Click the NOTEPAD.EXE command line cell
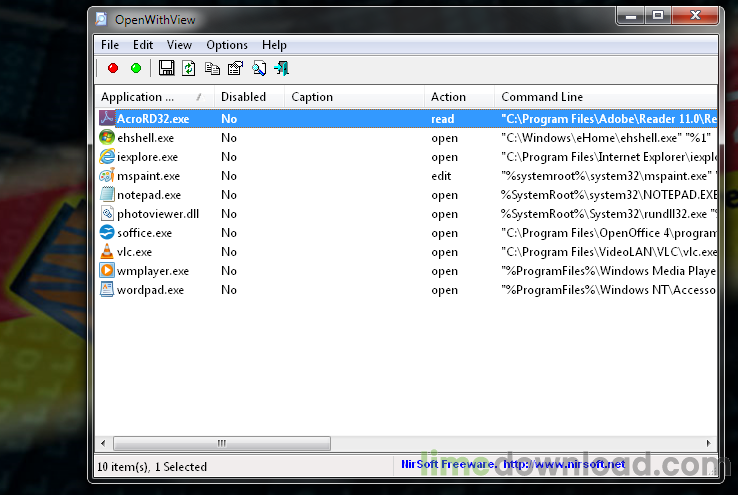The width and height of the screenshot is (738, 495). pyautogui.click(x=609, y=195)
